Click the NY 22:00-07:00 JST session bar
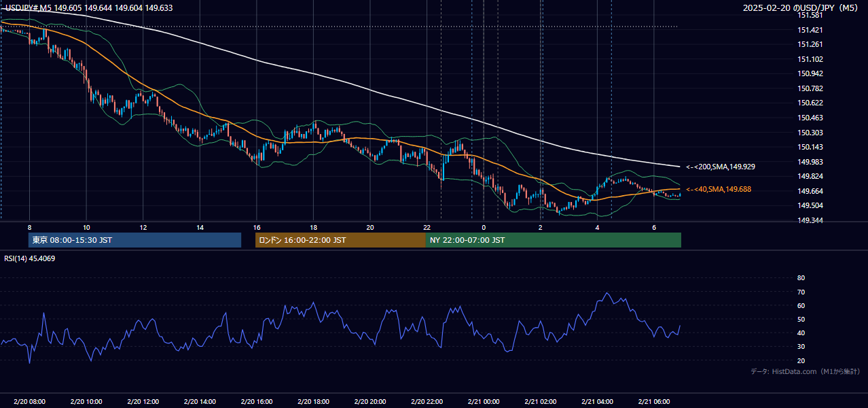The image size is (868, 408). pyautogui.click(x=554, y=240)
